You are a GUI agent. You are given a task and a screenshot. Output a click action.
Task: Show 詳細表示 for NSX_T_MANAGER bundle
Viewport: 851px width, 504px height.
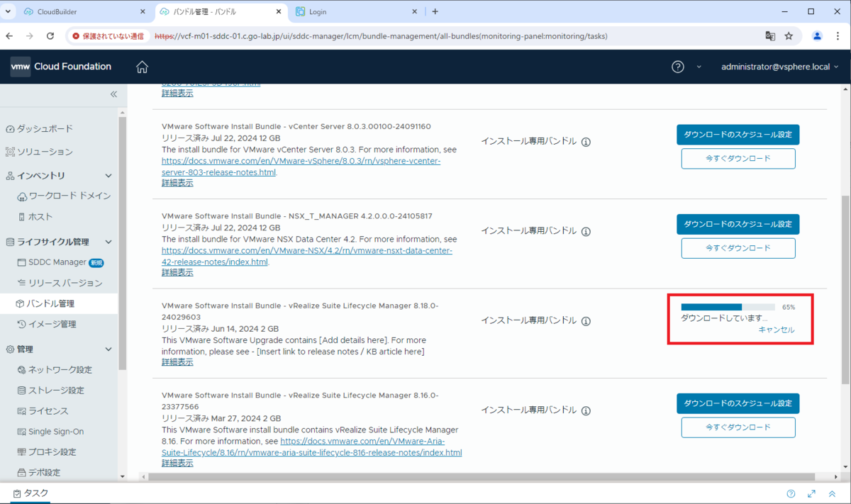pyautogui.click(x=177, y=272)
